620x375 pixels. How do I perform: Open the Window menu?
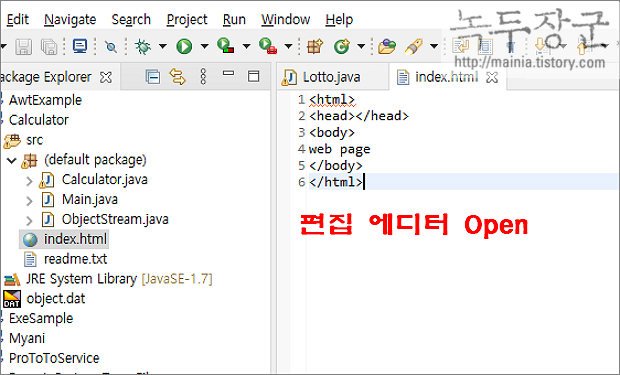tap(285, 19)
